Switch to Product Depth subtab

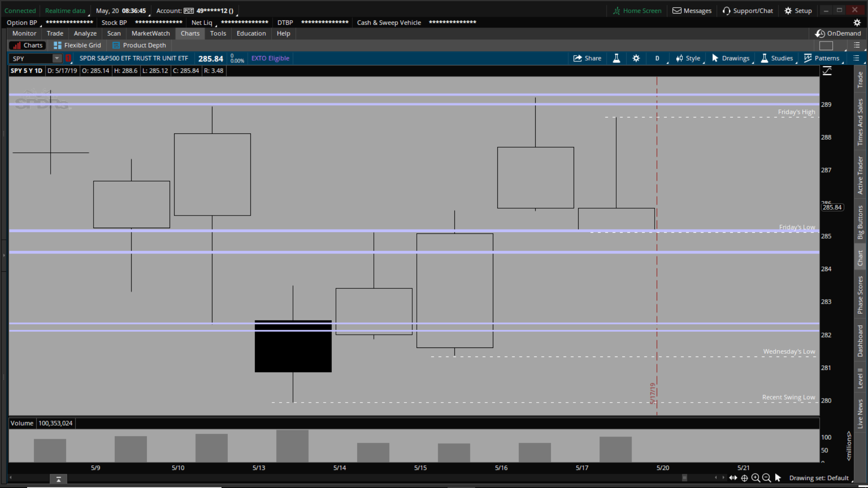139,45
